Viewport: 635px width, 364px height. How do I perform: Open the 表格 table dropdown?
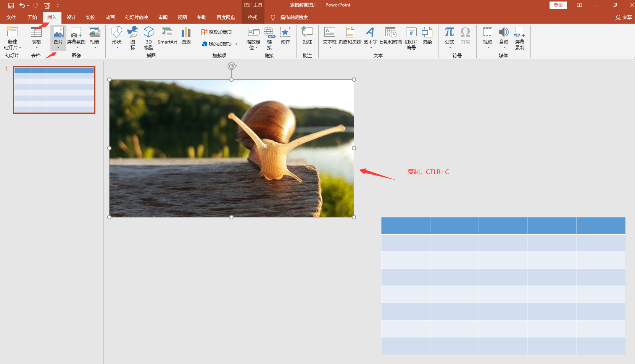[x=36, y=47]
